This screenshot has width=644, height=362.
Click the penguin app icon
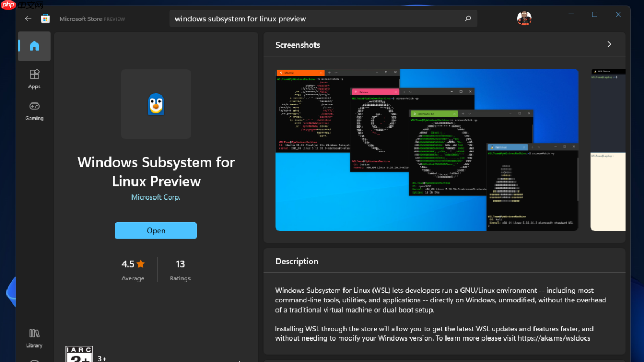(156, 104)
